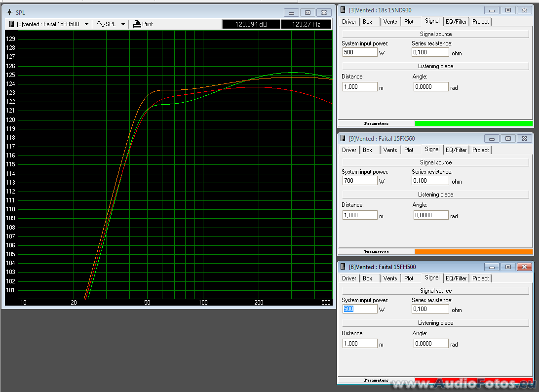Click angle field in Faital 15FX560 window
Screen dimensions: 539x392
click(x=431, y=215)
